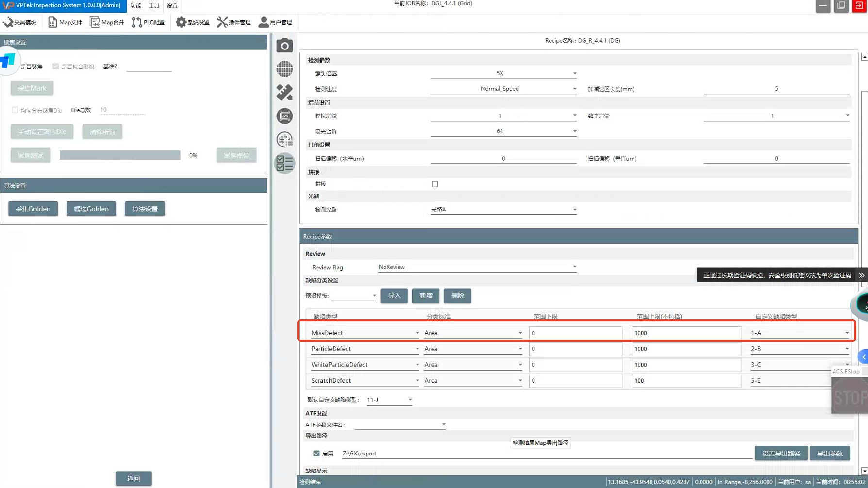Open the ATF参数文件名 dropdown
868x488 pixels.
[x=401, y=424]
